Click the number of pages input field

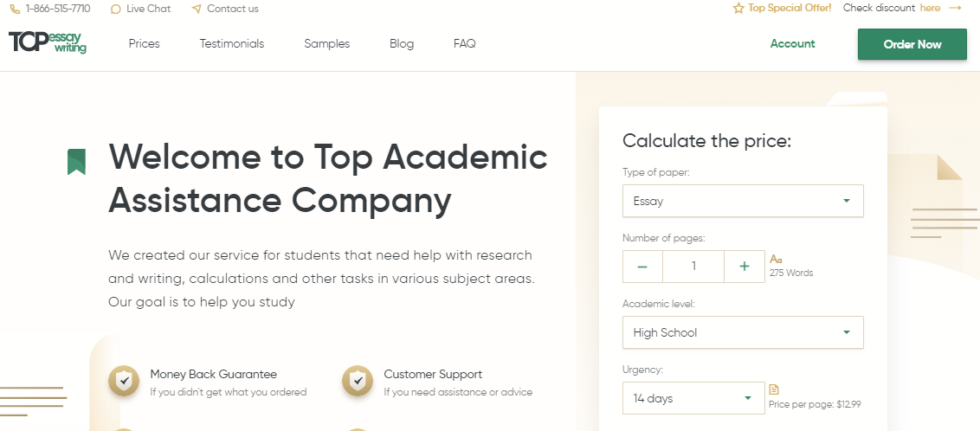tap(693, 266)
